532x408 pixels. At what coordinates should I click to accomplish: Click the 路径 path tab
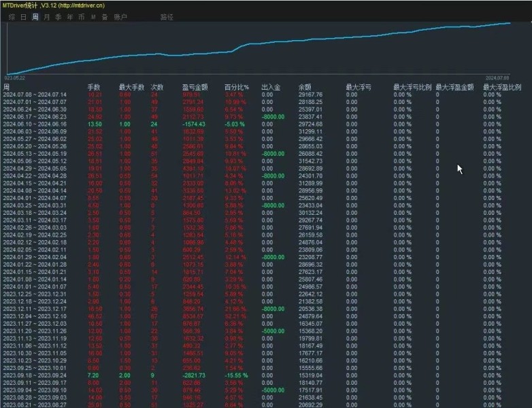click(167, 17)
